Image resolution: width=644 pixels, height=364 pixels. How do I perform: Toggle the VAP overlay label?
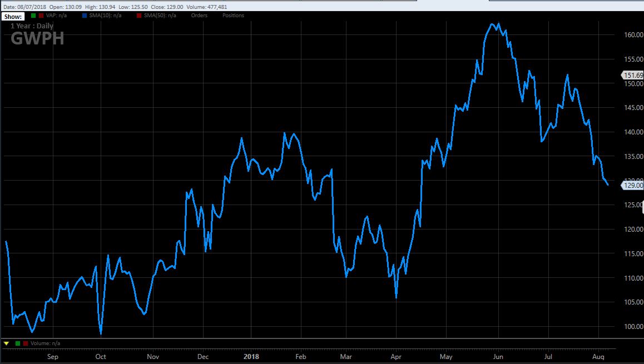(55, 16)
